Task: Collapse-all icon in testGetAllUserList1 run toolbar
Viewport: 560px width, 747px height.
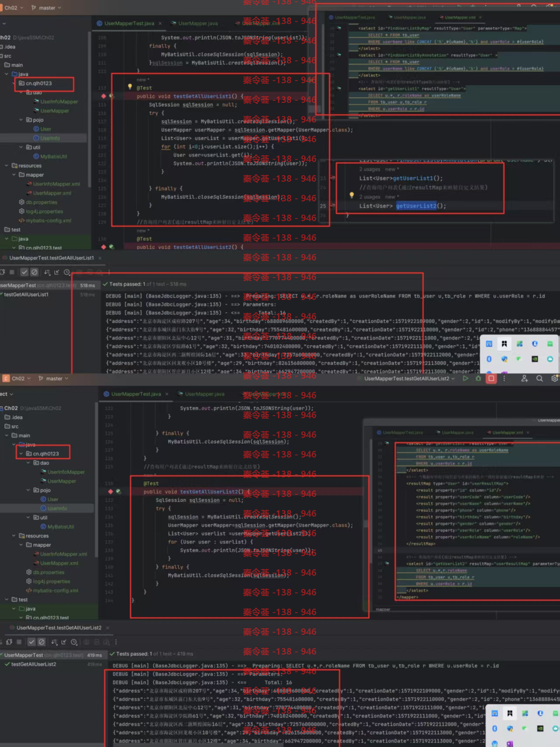Action: tap(56, 272)
